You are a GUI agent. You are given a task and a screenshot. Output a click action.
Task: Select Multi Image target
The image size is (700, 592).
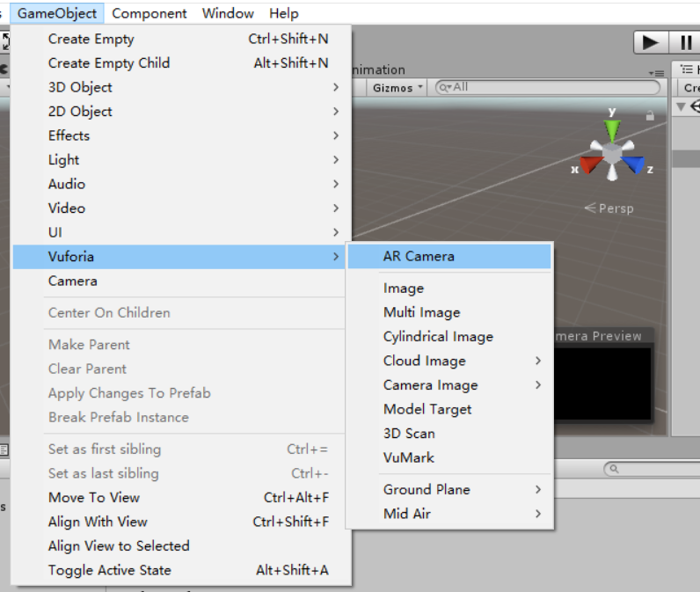tap(449, 312)
